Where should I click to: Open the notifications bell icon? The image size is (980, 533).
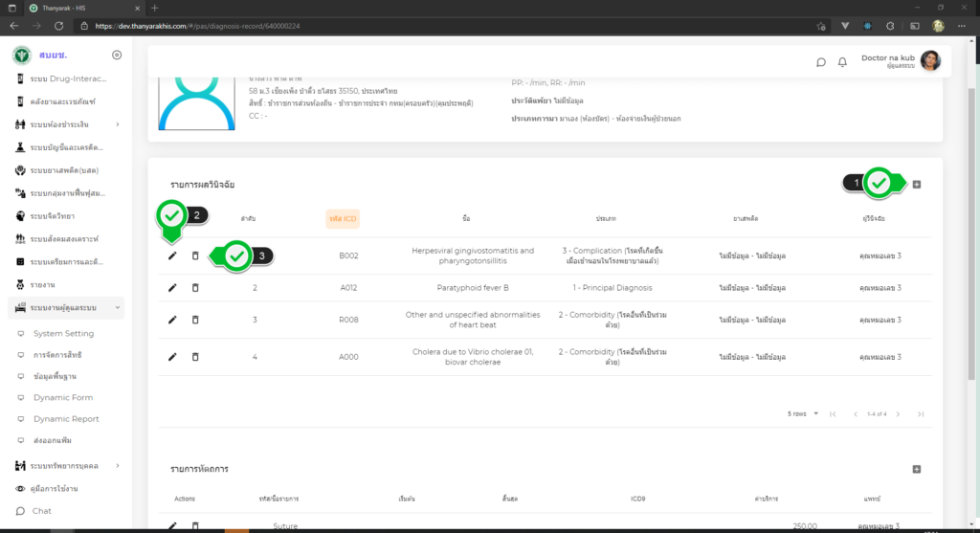(x=842, y=62)
